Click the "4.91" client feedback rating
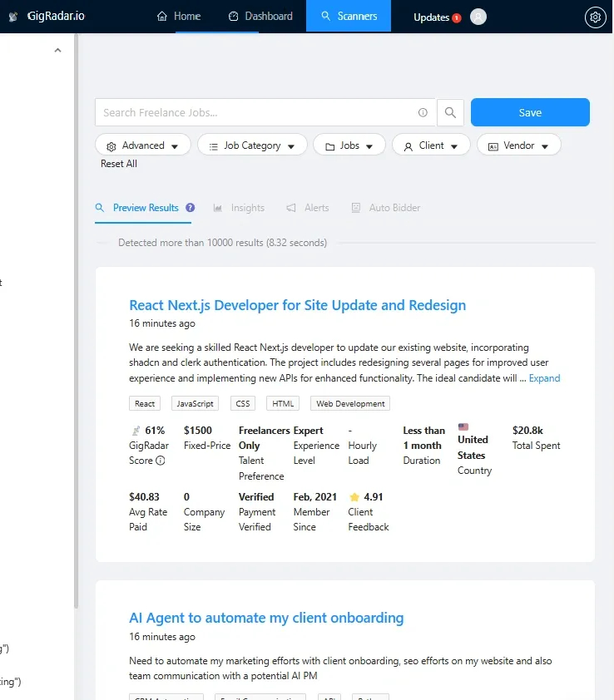Screen dimensions: 614x700 coord(373,497)
